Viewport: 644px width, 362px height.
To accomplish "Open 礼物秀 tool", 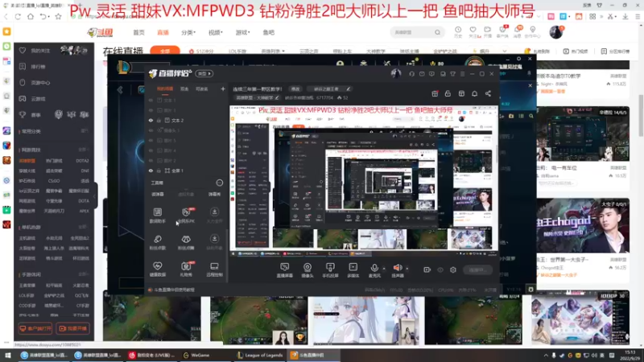I will tap(186, 269).
